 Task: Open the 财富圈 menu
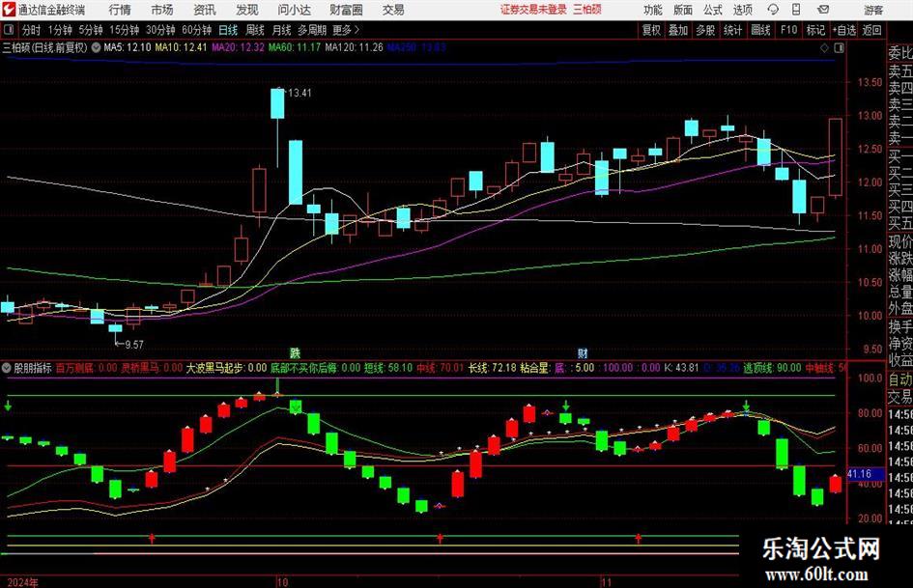(346, 10)
